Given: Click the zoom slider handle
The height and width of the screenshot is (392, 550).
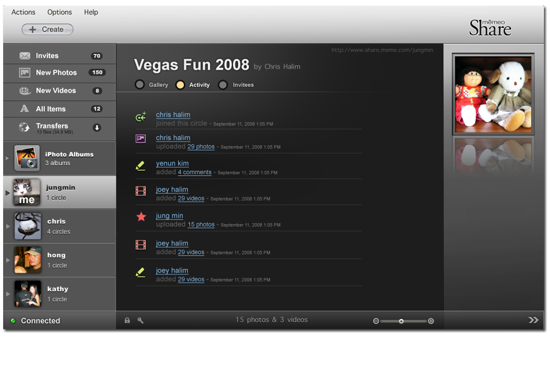Looking at the screenshot, I should tap(401, 321).
